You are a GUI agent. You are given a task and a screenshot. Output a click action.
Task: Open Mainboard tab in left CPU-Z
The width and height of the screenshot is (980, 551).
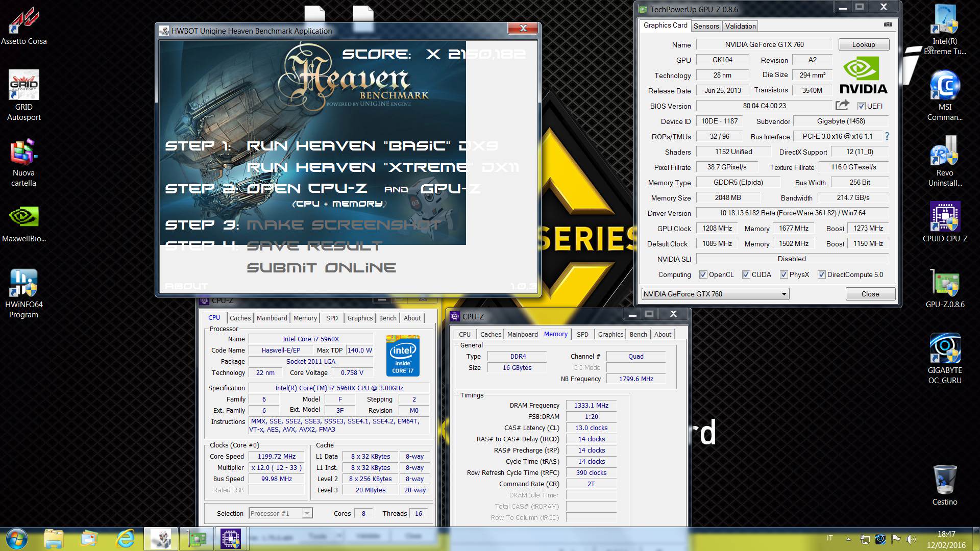click(272, 318)
